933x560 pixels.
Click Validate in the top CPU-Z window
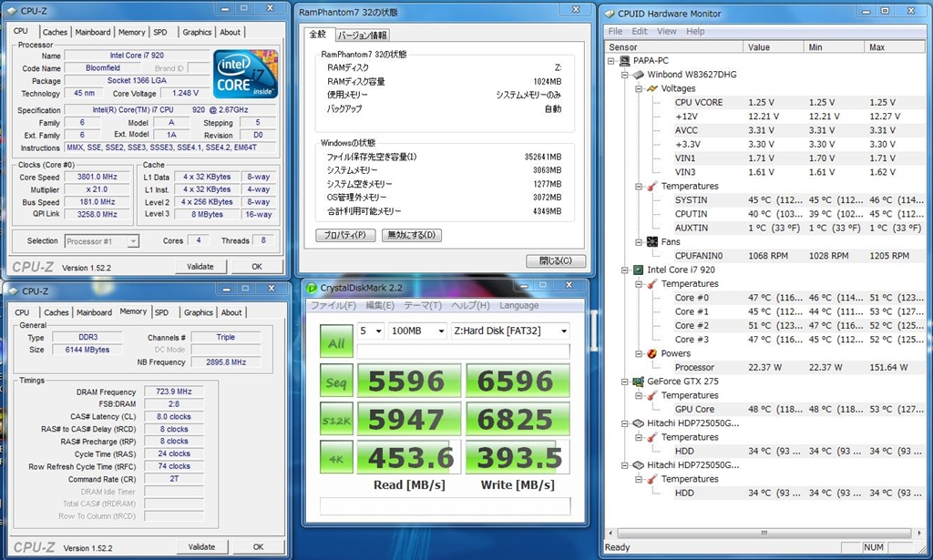[200, 267]
